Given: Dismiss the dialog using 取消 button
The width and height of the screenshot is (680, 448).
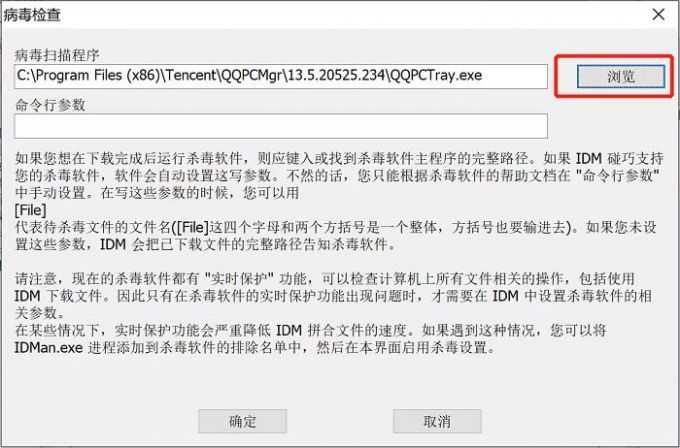Looking at the screenshot, I should [437, 421].
